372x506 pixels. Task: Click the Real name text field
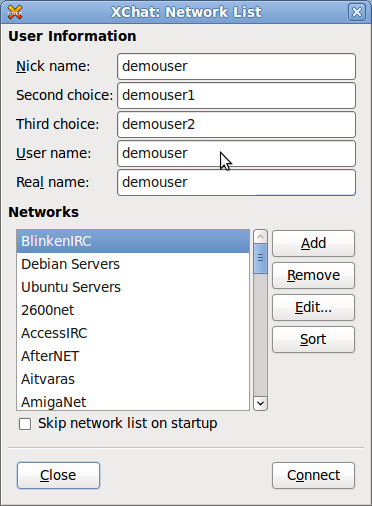pyautogui.click(x=236, y=182)
